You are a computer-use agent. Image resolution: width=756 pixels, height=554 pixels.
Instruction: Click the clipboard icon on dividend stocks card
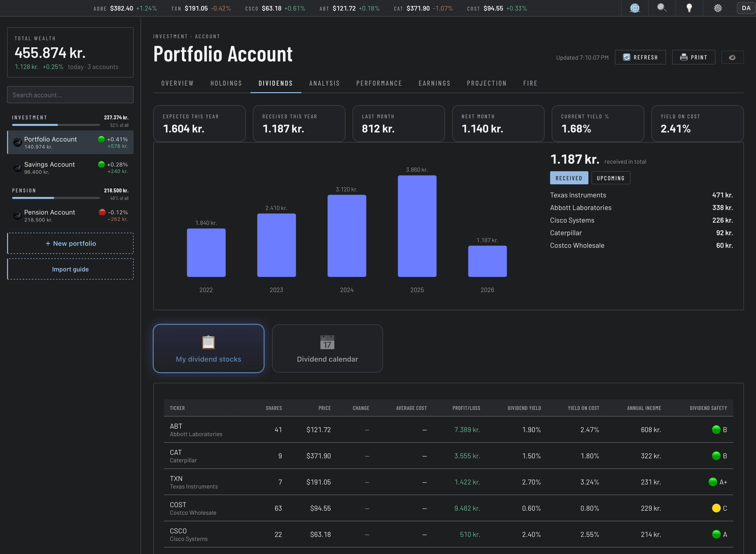click(208, 342)
